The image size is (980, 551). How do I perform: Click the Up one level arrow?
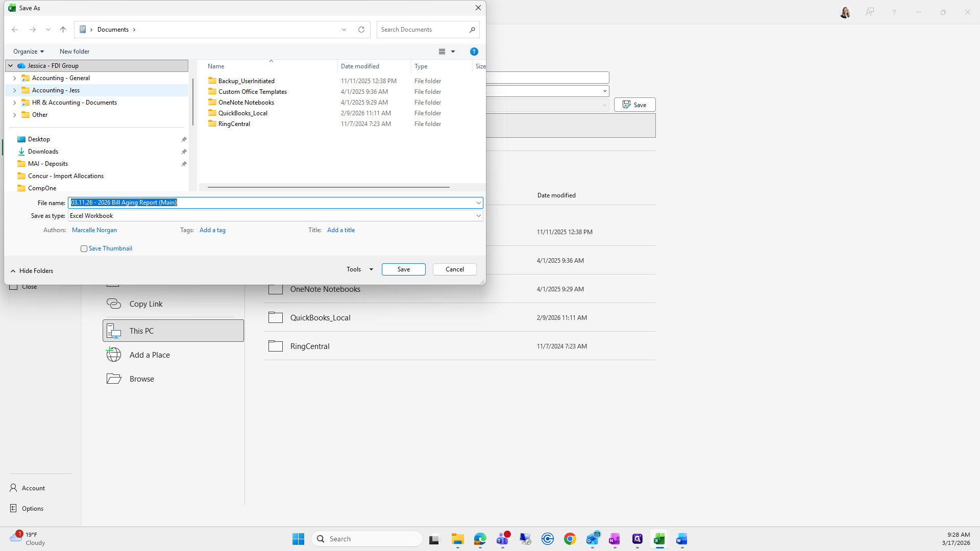[63, 30]
